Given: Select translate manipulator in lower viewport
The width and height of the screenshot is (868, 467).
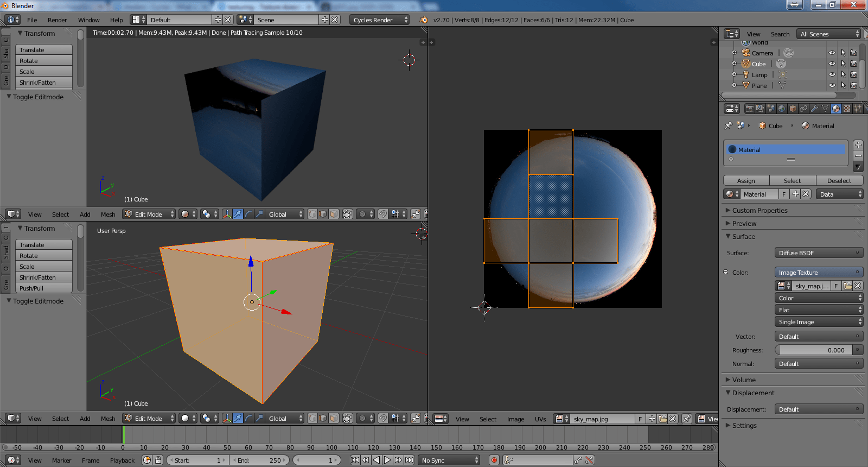Looking at the screenshot, I should tap(238, 418).
